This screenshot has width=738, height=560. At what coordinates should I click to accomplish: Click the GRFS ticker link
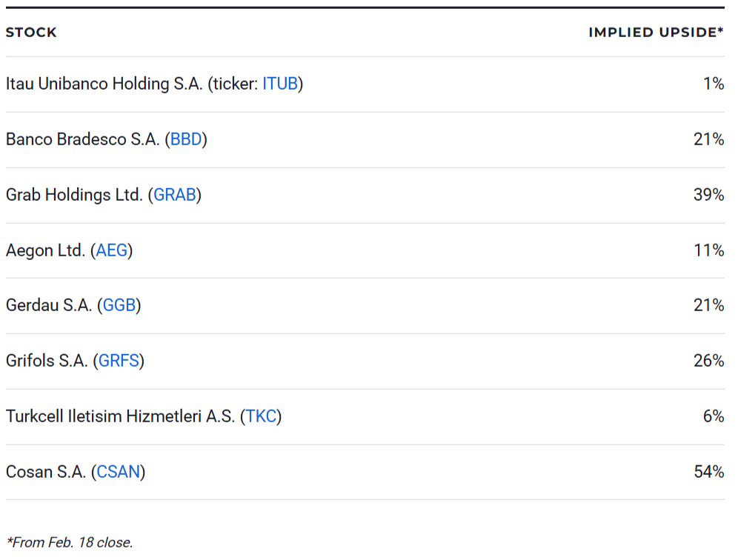pyautogui.click(x=119, y=361)
